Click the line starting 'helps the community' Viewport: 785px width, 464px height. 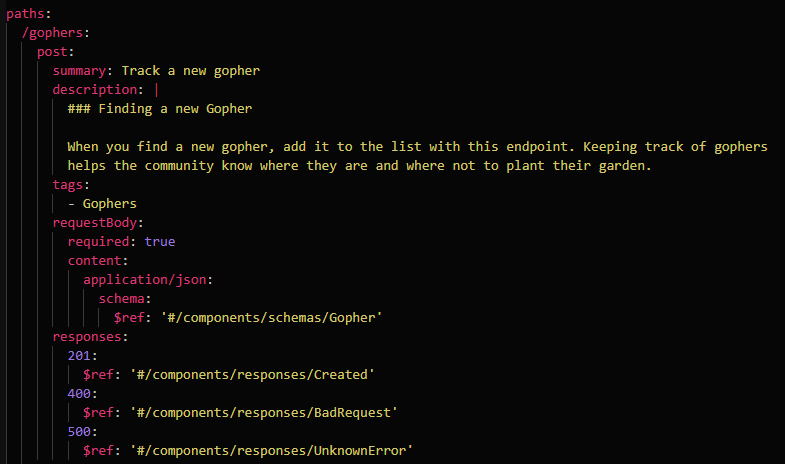(359, 166)
